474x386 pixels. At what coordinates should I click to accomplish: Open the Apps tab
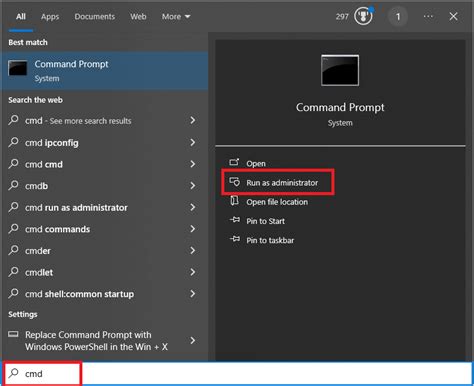50,17
